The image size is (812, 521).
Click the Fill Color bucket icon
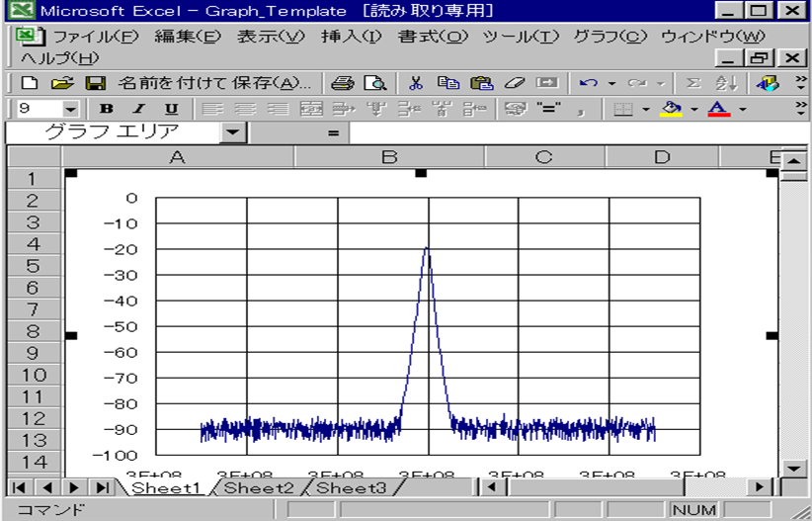[x=671, y=109]
